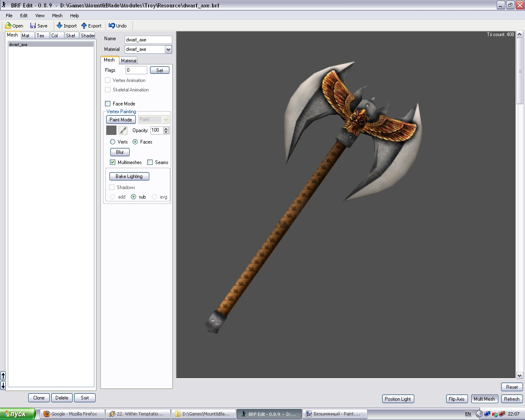Select the 'add' radio option
Image resolution: width=525 pixels, height=420 pixels.
(113, 197)
